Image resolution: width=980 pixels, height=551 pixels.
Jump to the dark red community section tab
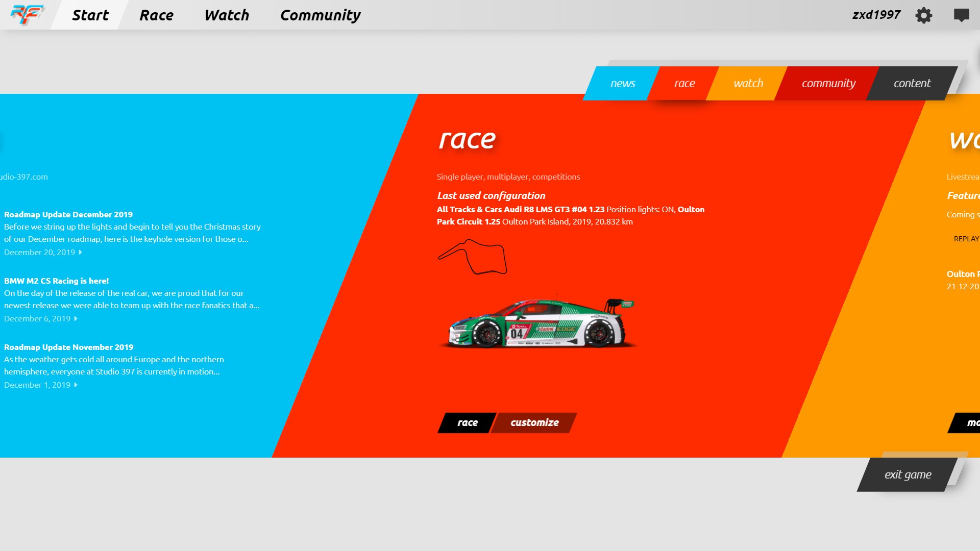tap(828, 83)
